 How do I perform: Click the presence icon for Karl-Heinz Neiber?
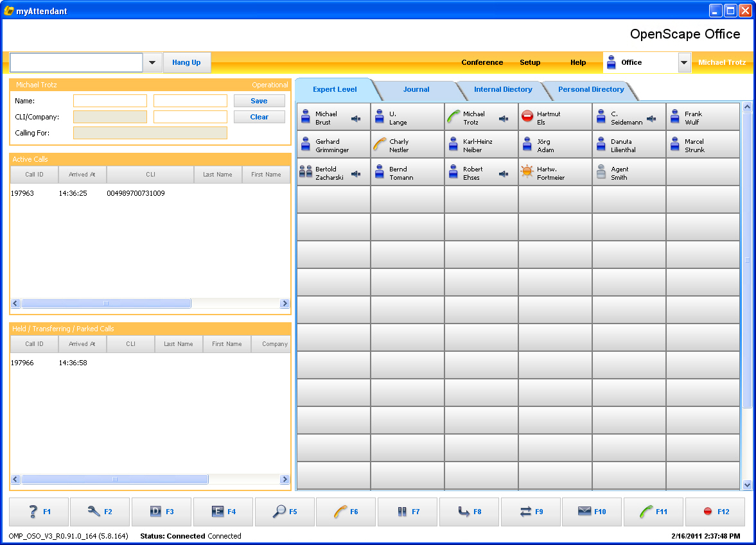pos(453,144)
